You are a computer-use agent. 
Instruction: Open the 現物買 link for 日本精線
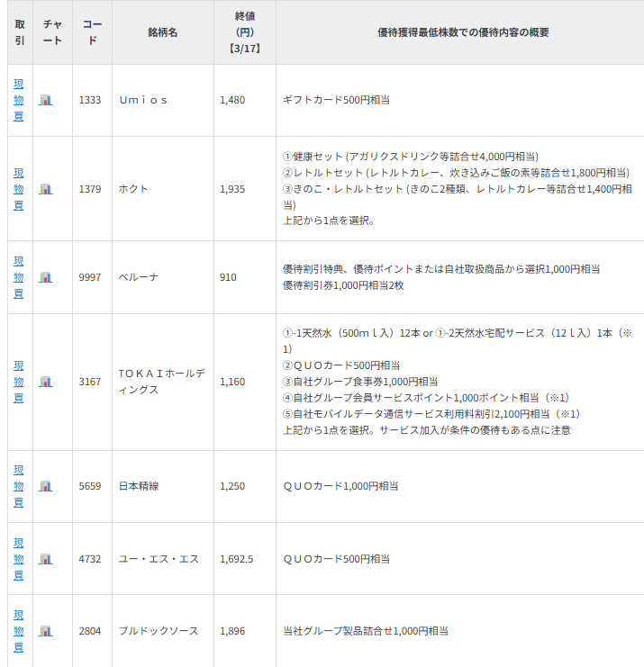coord(19,486)
